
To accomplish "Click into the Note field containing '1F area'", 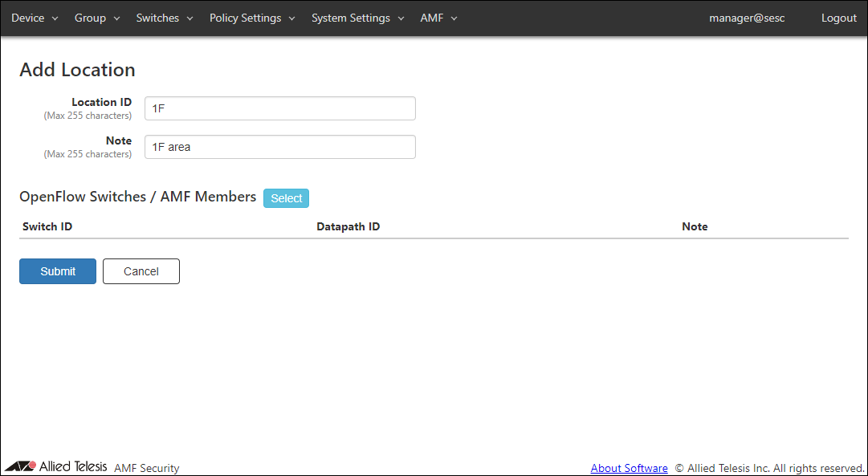I will pos(279,147).
